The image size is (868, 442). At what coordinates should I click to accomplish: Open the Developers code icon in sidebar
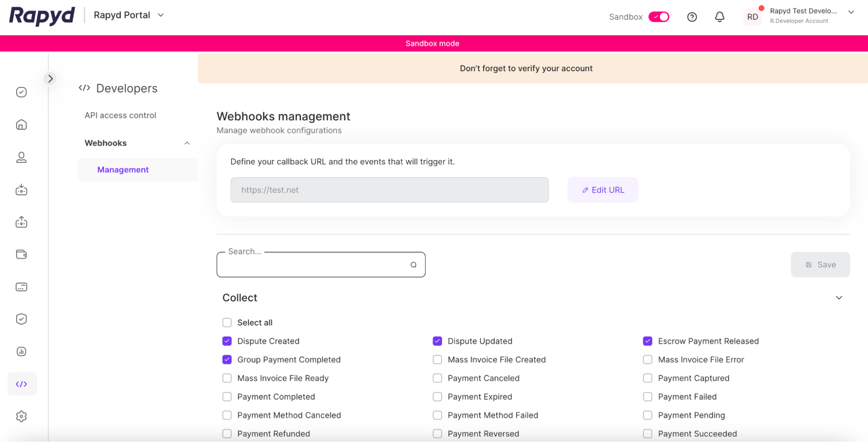[21, 383]
